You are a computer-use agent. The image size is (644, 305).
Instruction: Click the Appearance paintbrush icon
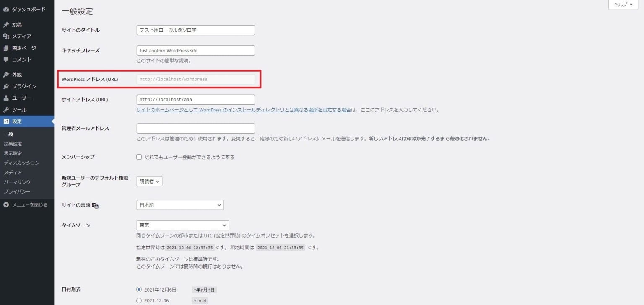click(6, 75)
